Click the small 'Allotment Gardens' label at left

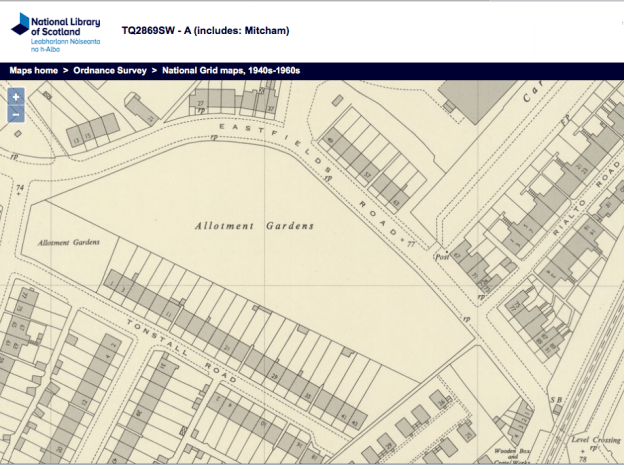click(x=69, y=243)
